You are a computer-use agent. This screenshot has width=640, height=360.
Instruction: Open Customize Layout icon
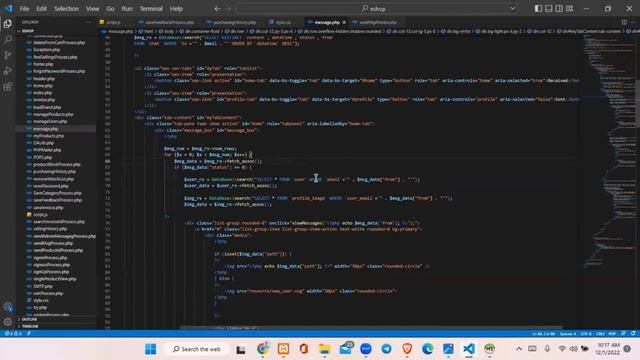coord(569,9)
